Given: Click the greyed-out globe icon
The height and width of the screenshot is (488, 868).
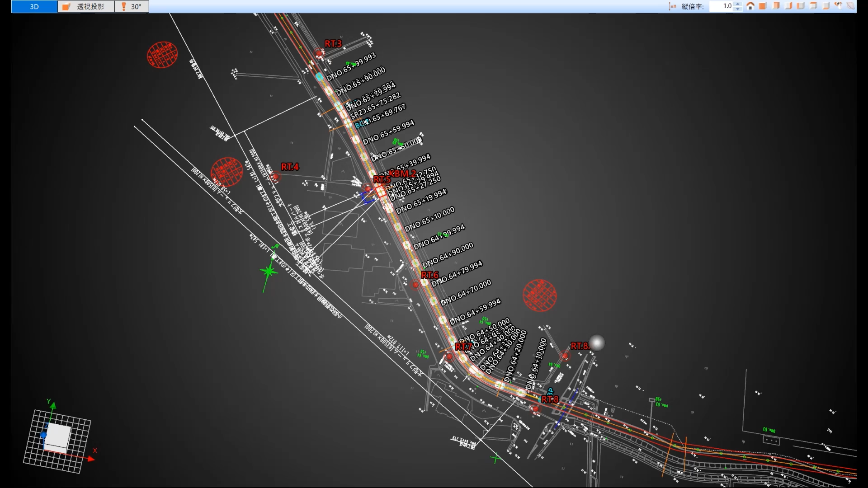Looking at the screenshot, I should [851, 6].
